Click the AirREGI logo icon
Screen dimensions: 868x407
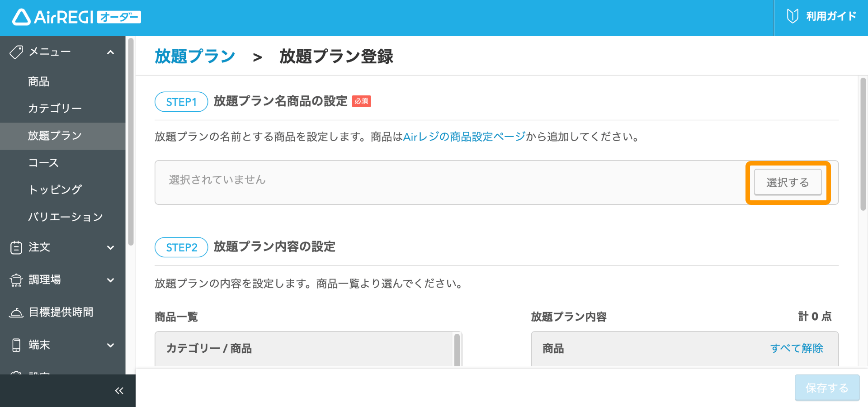(21, 17)
